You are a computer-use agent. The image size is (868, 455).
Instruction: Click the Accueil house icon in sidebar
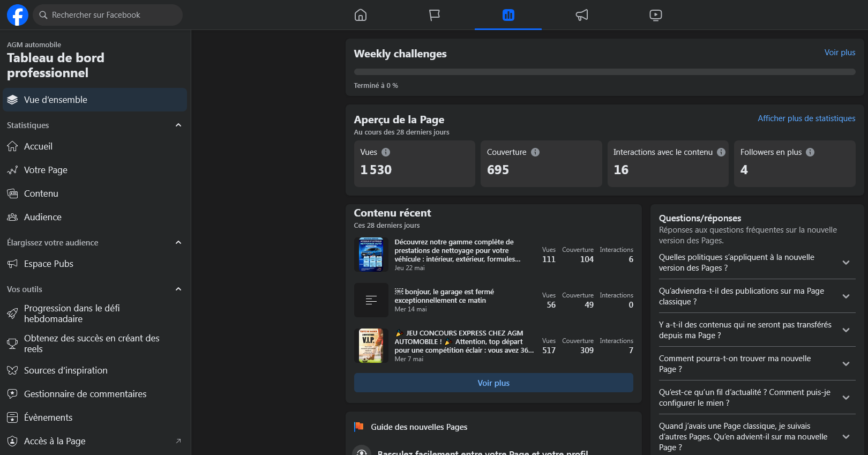pos(12,146)
